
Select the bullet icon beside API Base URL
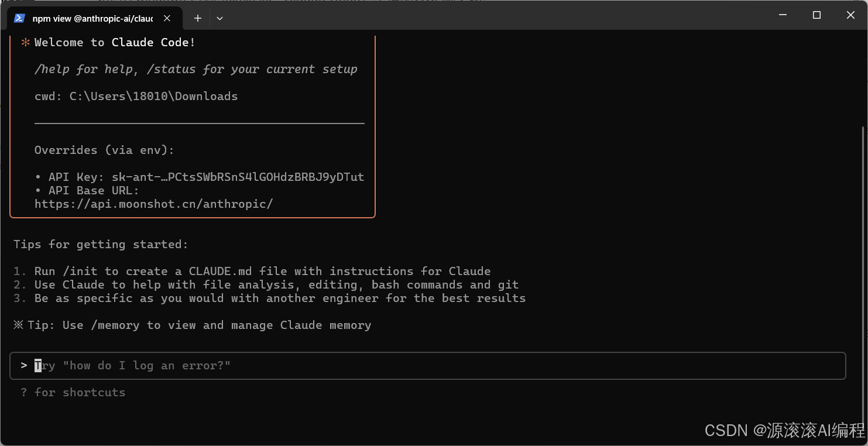(x=38, y=190)
